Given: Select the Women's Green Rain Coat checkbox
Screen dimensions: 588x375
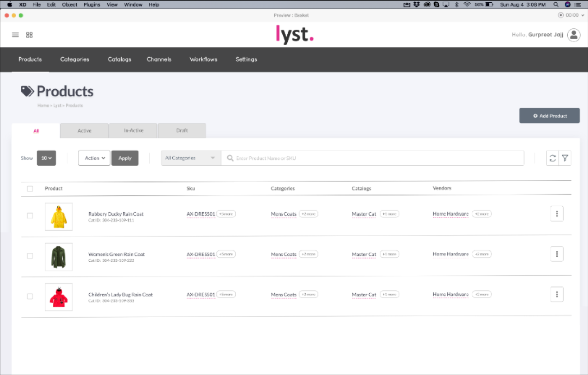Looking at the screenshot, I should click(x=30, y=256).
